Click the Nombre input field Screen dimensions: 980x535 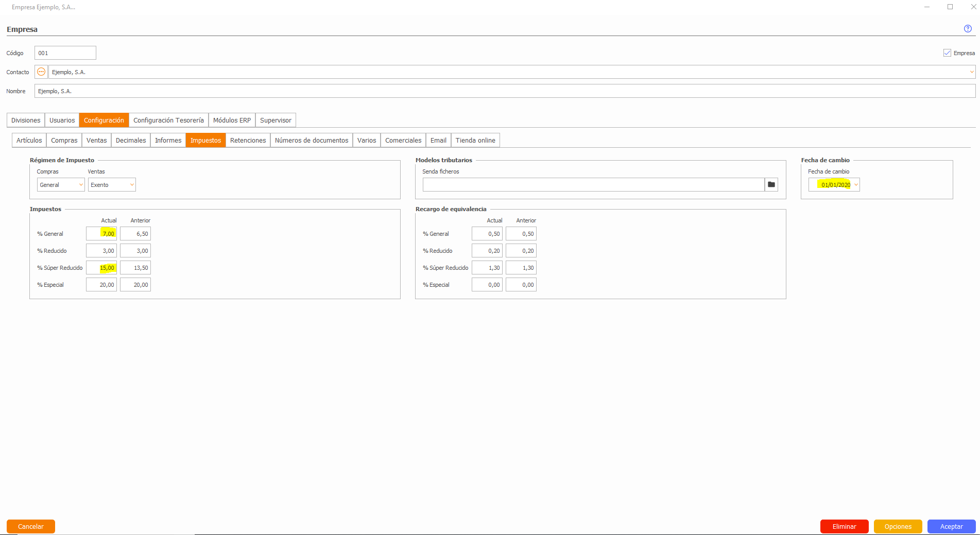coord(505,91)
